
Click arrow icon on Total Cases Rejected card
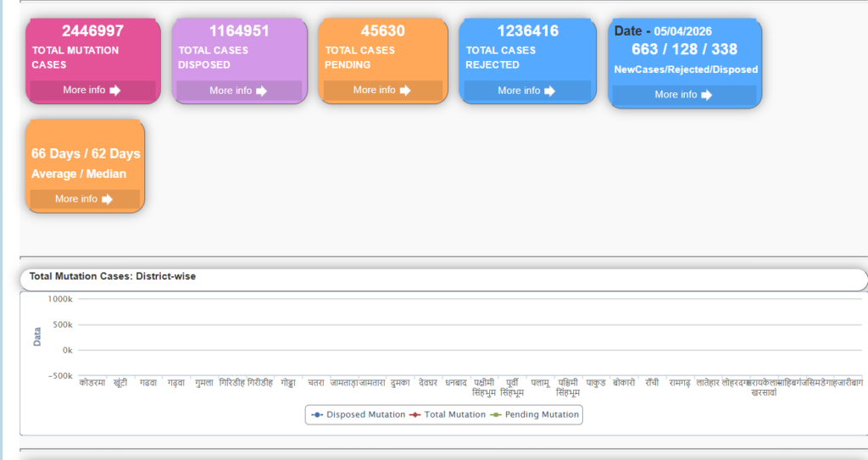[x=550, y=91]
